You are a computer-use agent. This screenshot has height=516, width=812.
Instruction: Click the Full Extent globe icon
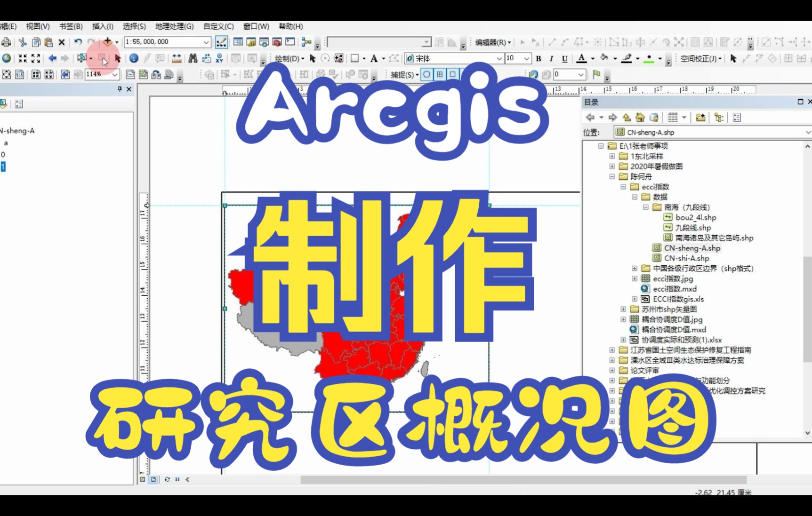tap(7, 58)
